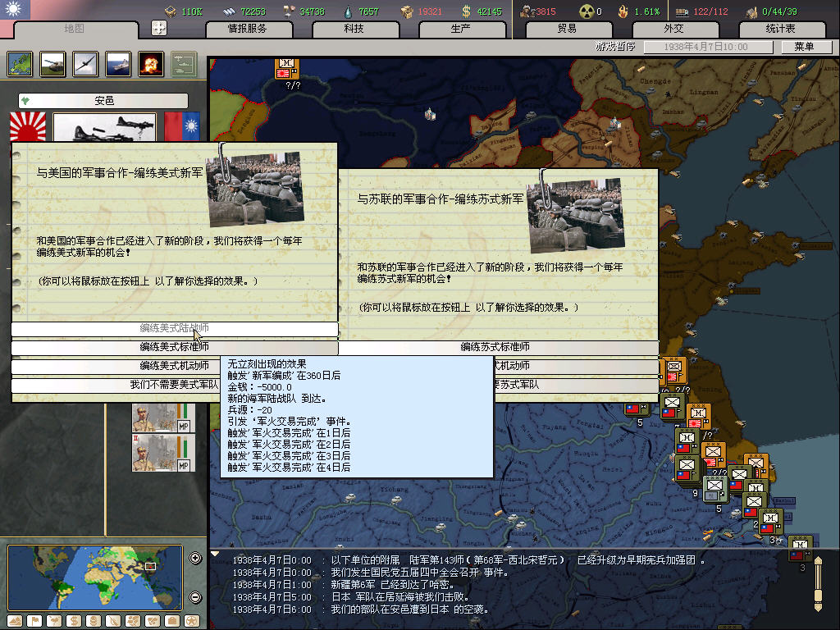This screenshot has height=630, width=840.
Task: Click the Chinese flag beside the bomber picture
Action: tap(182, 126)
